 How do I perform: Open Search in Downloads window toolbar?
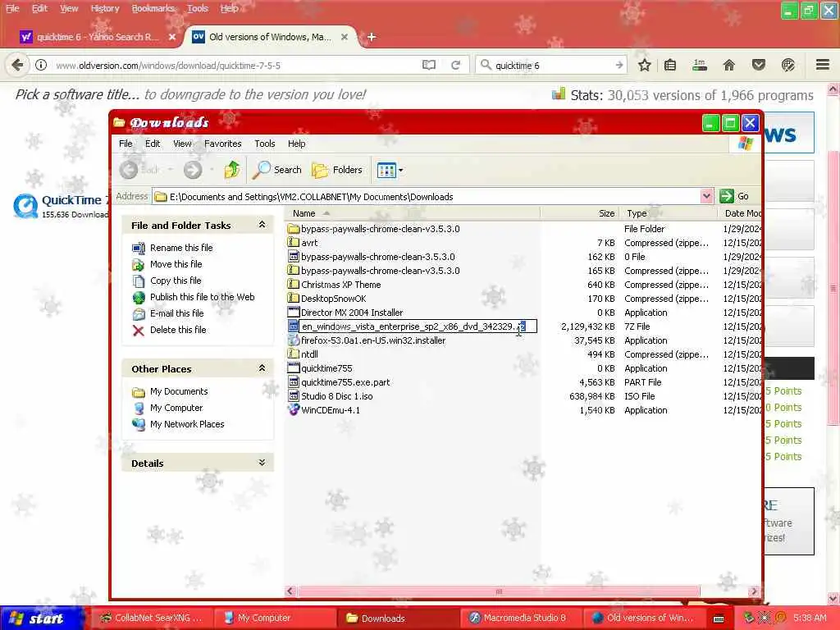[x=277, y=170]
